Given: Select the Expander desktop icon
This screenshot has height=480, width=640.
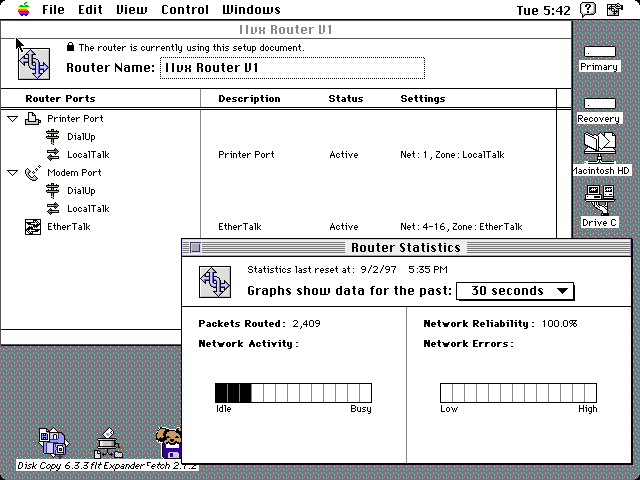Looking at the screenshot, I should pyautogui.click(x=109, y=443).
